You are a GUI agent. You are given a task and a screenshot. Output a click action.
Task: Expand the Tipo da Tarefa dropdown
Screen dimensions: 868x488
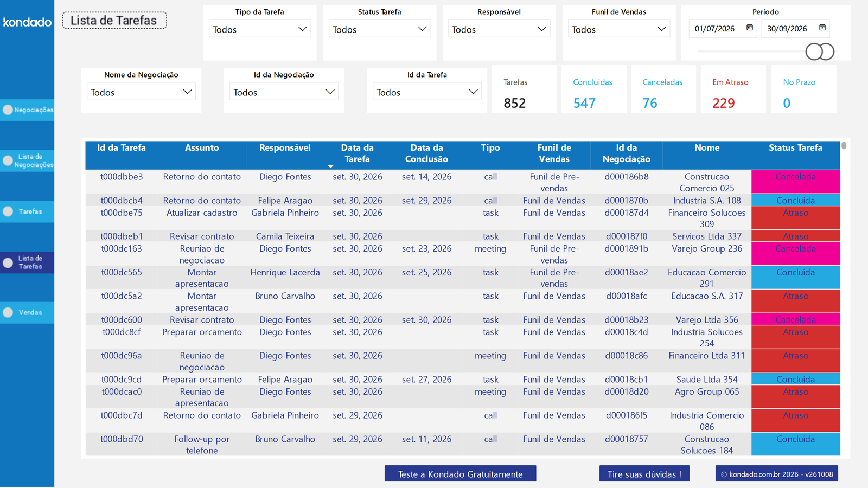pyautogui.click(x=260, y=29)
